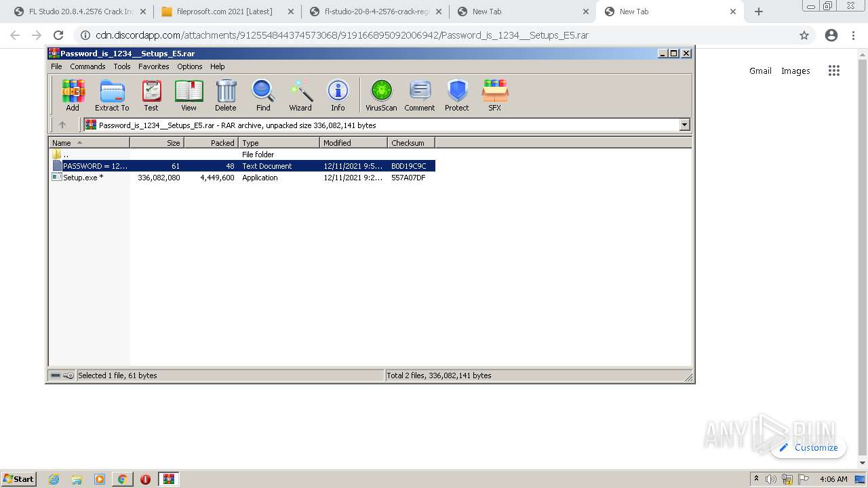Switch to fl-studio-20-8-4-2576-crack tab
The image size is (868, 488).
pyautogui.click(x=374, y=12)
